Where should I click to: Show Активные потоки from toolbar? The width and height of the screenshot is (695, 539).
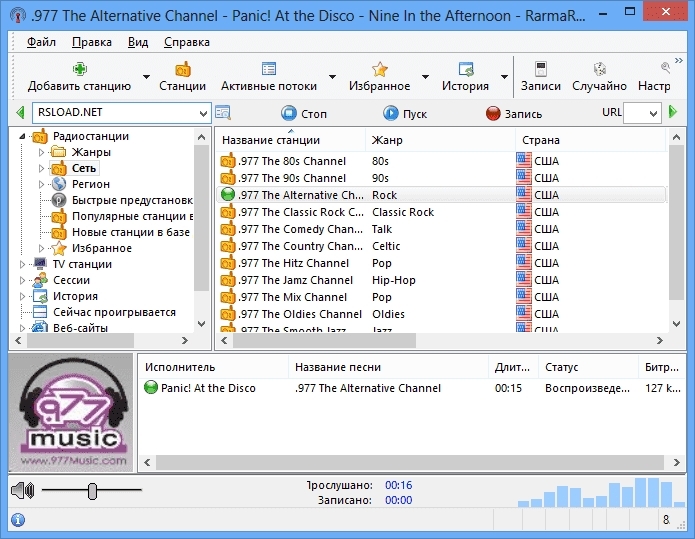click(x=269, y=76)
